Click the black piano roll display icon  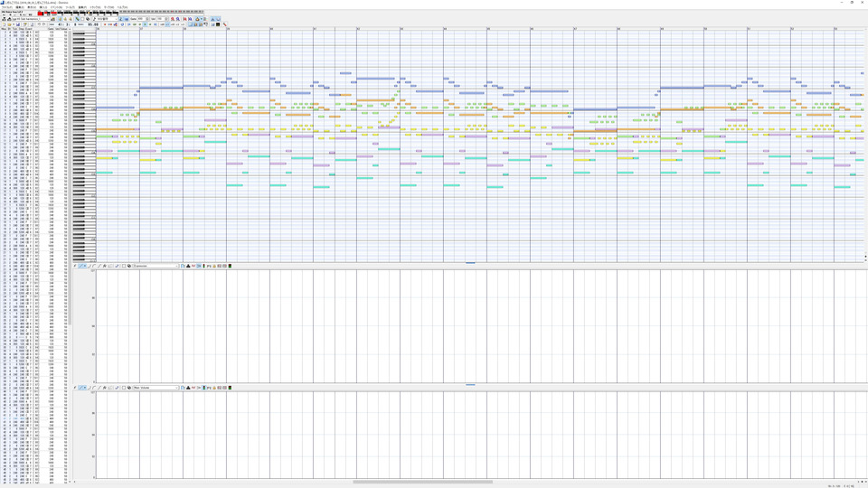click(218, 24)
